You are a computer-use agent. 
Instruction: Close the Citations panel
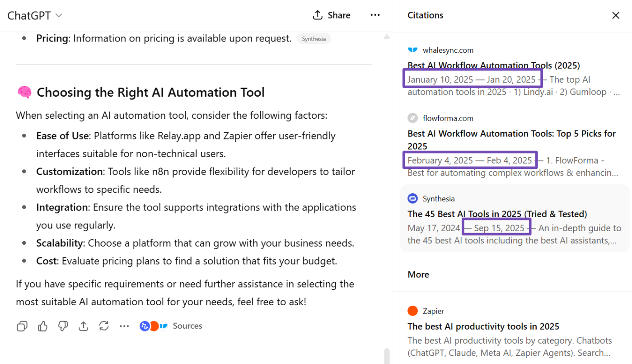point(615,15)
